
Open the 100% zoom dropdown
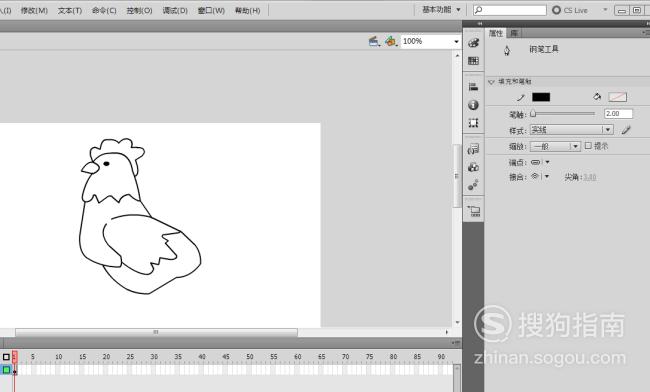click(x=456, y=41)
